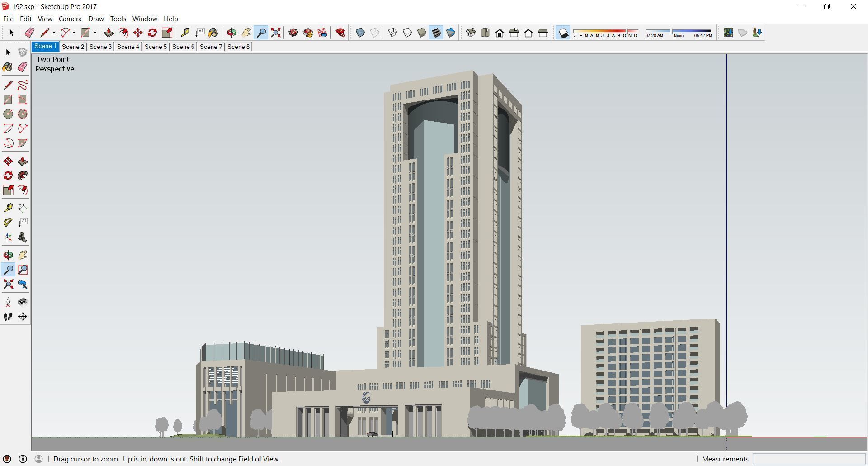Click Send to LayOut icon
The height and width of the screenshot is (466, 868).
[322, 33]
